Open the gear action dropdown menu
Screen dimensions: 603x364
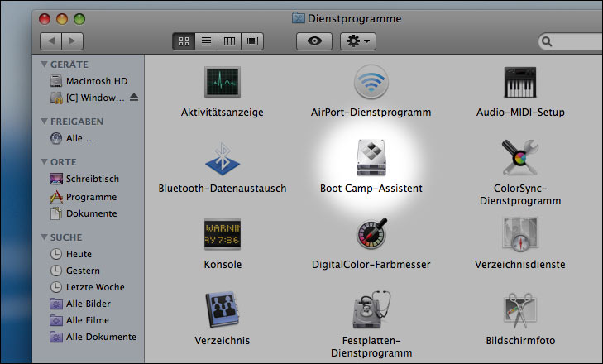point(358,41)
